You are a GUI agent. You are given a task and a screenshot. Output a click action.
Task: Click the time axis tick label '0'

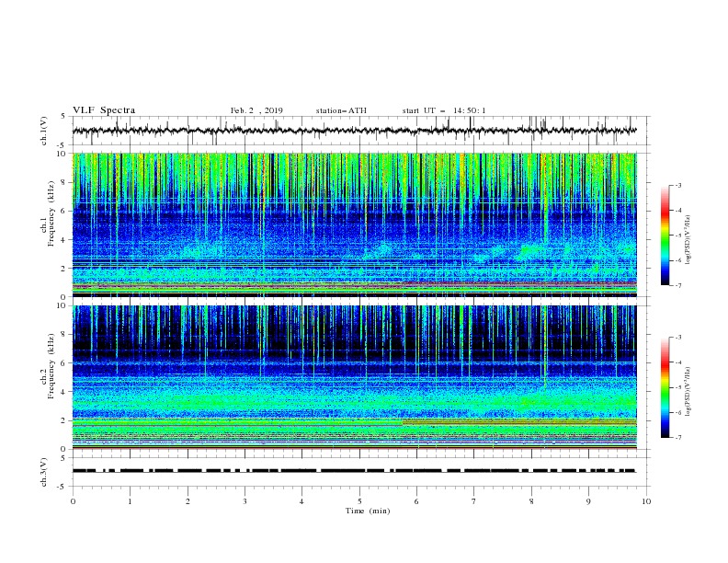[73, 501]
